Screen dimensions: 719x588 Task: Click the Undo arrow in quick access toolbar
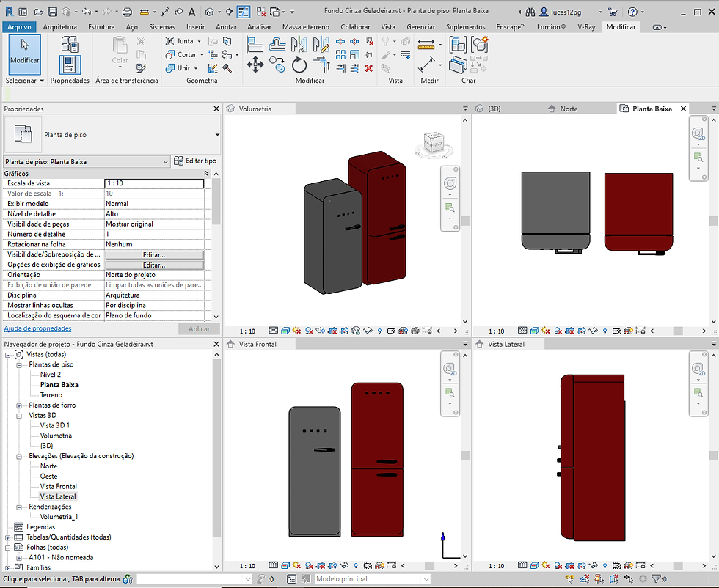pyautogui.click(x=86, y=12)
